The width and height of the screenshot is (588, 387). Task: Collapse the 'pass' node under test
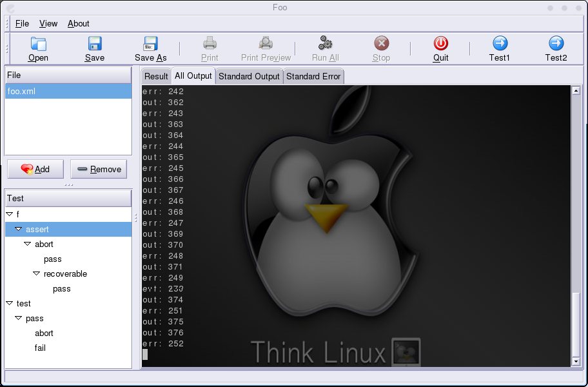[x=18, y=318]
